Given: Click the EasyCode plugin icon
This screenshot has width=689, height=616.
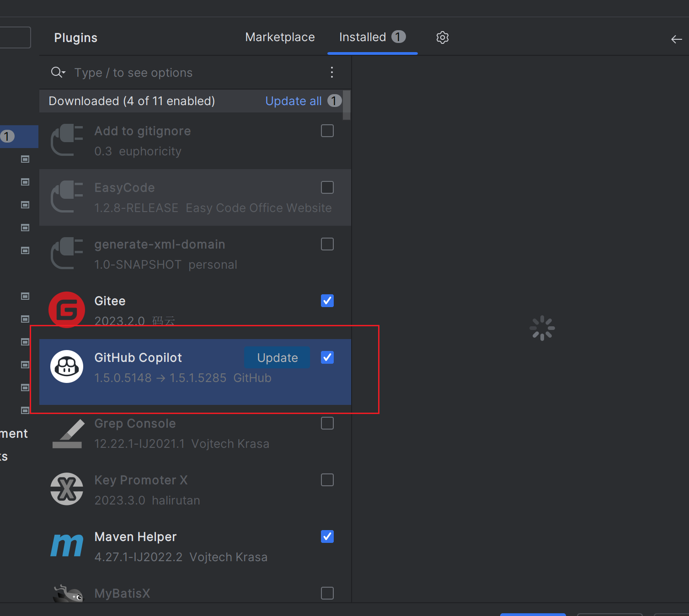Looking at the screenshot, I should pyautogui.click(x=67, y=197).
